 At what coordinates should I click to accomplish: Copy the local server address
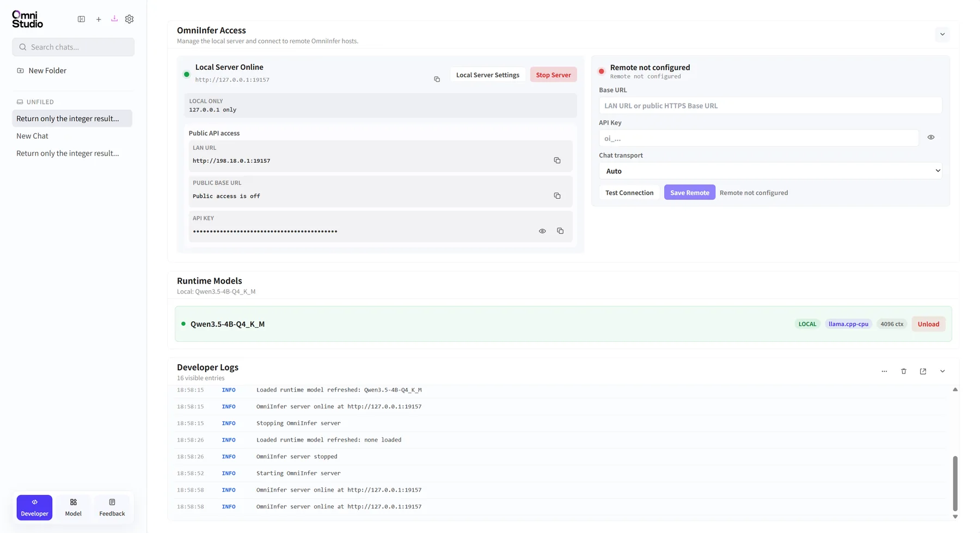tap(437, 79)
